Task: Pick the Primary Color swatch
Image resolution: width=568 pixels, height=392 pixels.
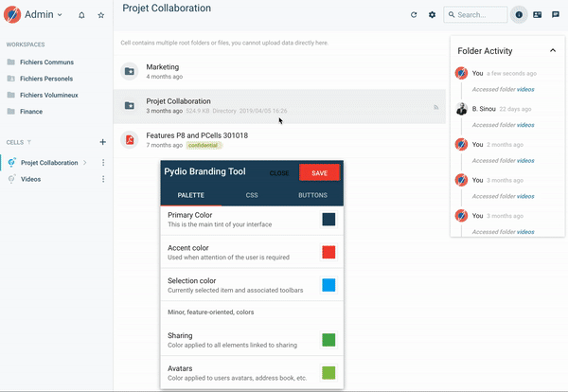Action: click(x=328, y=220)
